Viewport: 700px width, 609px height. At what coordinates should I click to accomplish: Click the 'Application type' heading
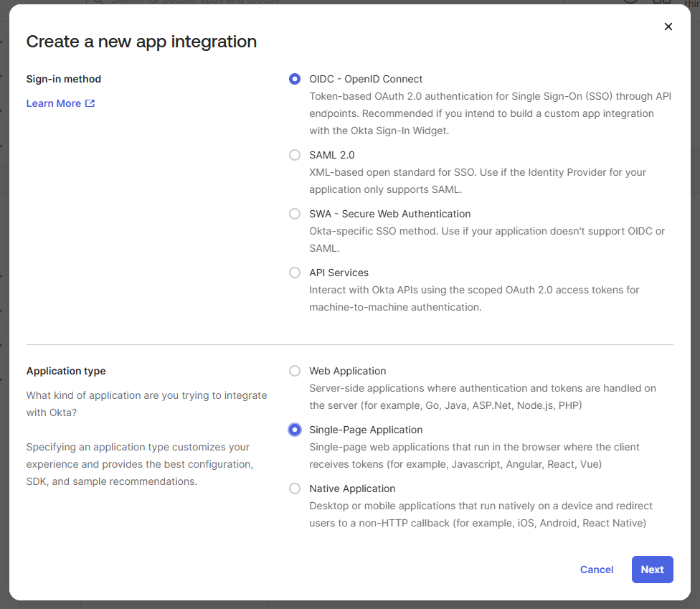coord(66,371)
